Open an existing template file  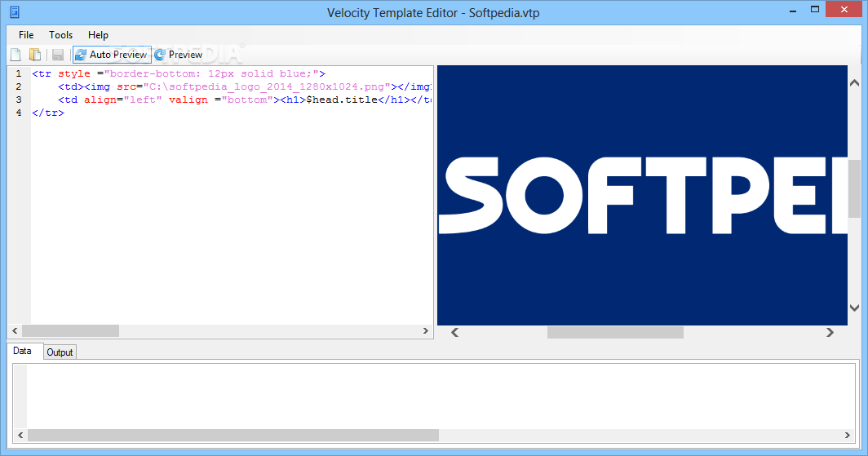35,54
